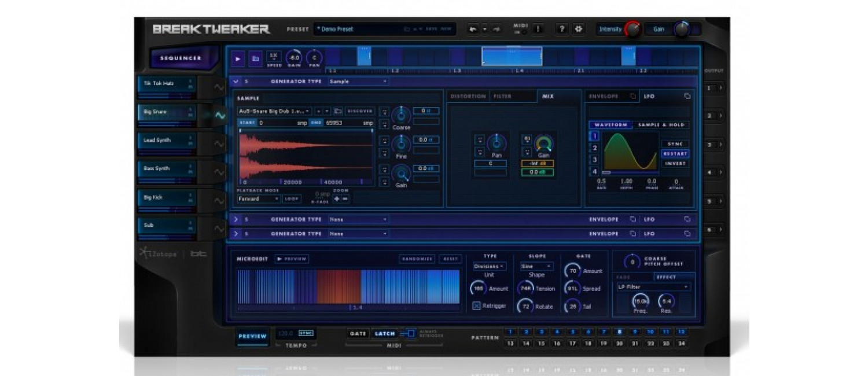Image resolution: width=868 pixels, height=376 pixels.
Task: Select the Lead Synth waveform icon
Action: [x=220, y=144]
